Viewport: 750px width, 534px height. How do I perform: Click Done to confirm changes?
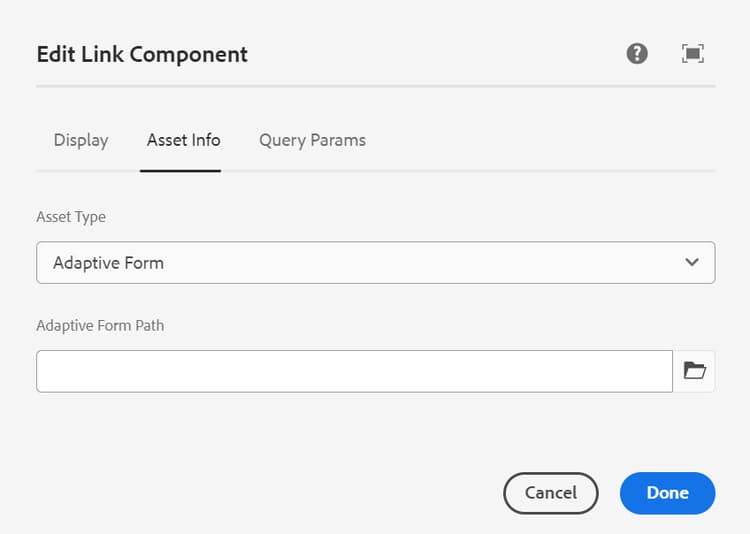(x=667, y=492)
